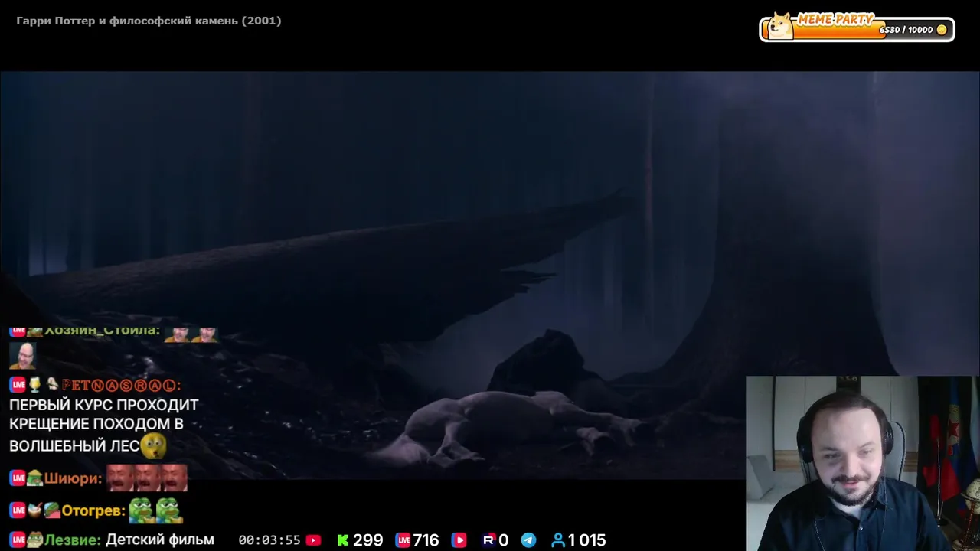The width and height of the screenshot is (980, 551).
Task: Click the username Отогрев in chat
Action: coord(93,510)
